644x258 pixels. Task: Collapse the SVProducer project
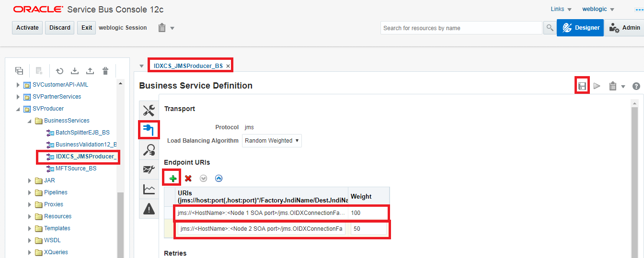click(18, 109)
